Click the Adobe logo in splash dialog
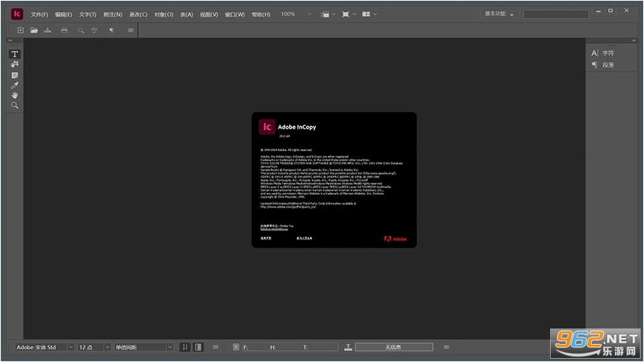The height and width of the screenshot is (362, 644). pos(395,239)
